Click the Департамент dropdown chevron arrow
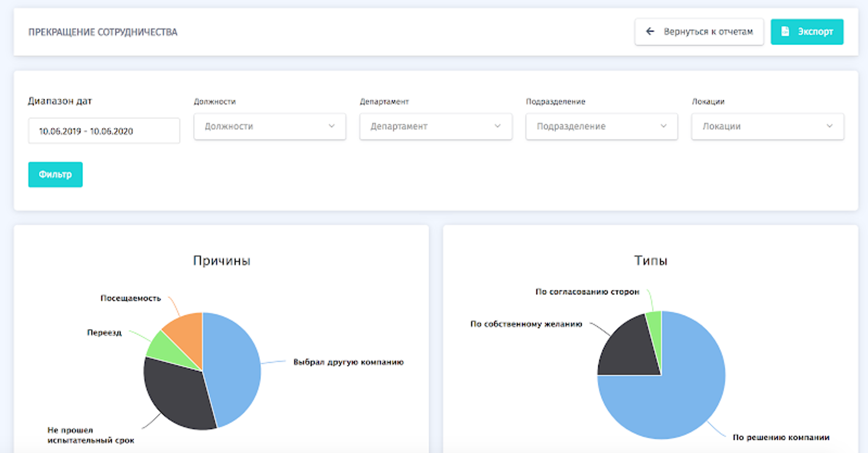 click(497, 126)
